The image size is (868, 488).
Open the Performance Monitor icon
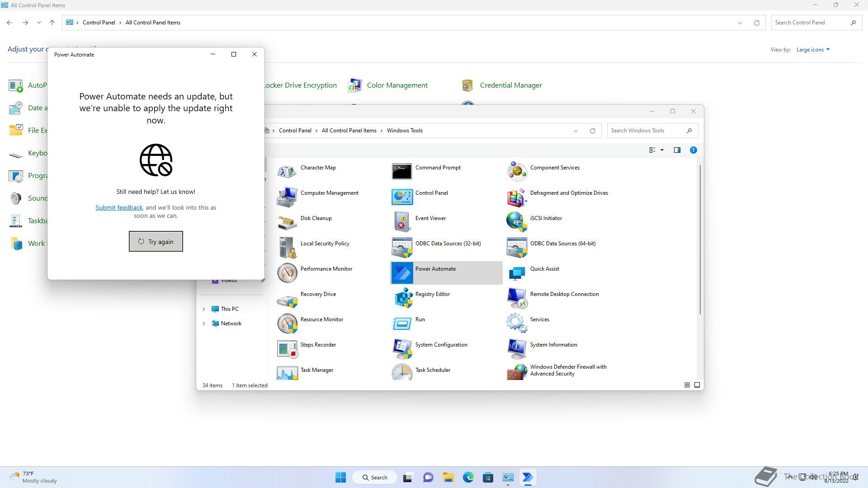coord(287,272)
